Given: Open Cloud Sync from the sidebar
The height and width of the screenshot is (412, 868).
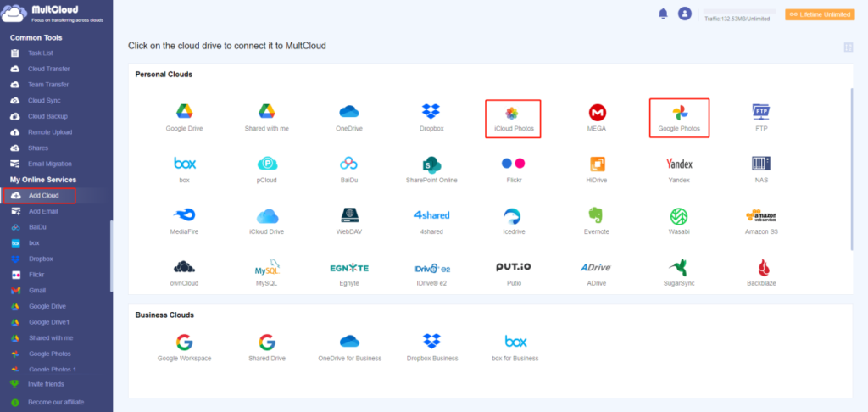Looking at the screenshot, I should 45,100.
